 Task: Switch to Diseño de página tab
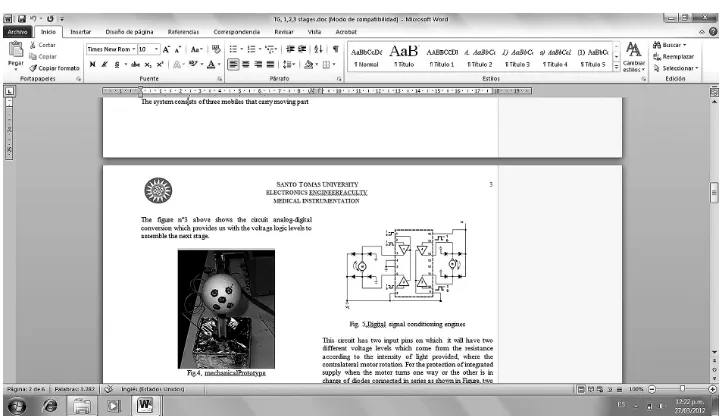click(x=129, y=31)
